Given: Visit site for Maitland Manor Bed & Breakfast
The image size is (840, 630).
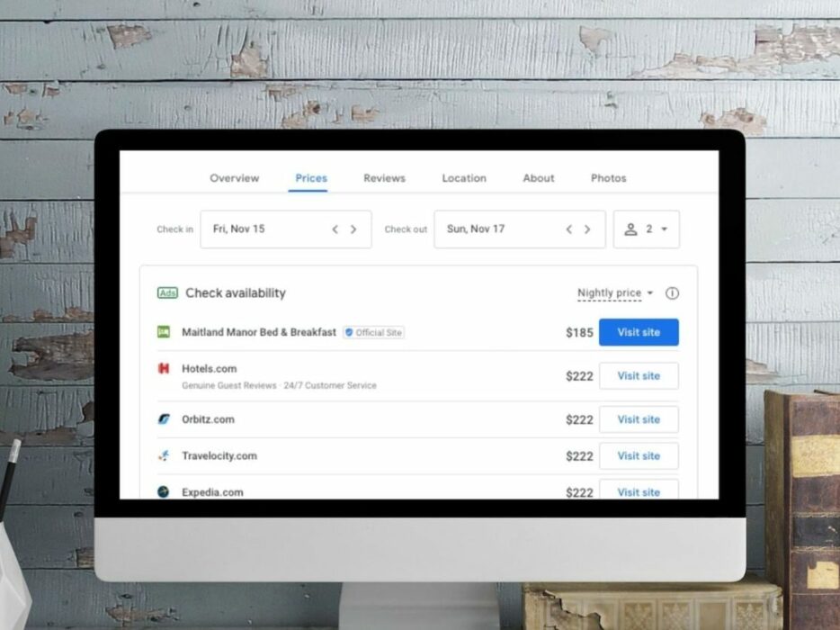Looking at the screenshot, I should [639, 332].
